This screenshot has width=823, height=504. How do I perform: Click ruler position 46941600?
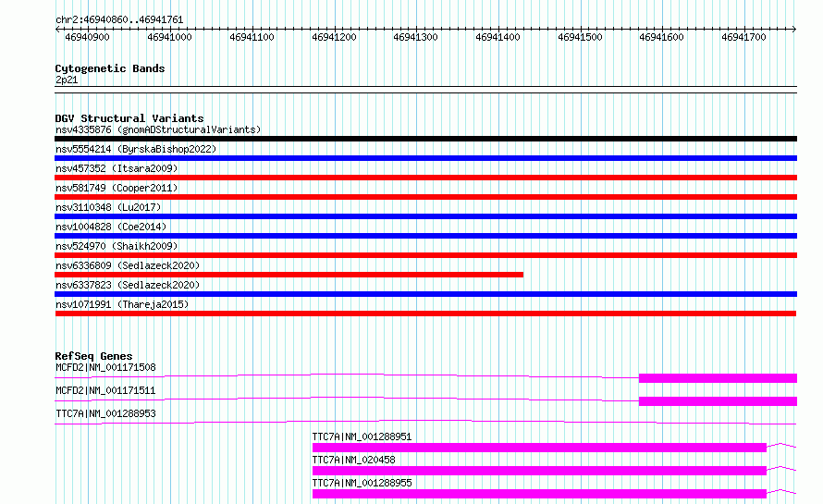coord(662,37)
